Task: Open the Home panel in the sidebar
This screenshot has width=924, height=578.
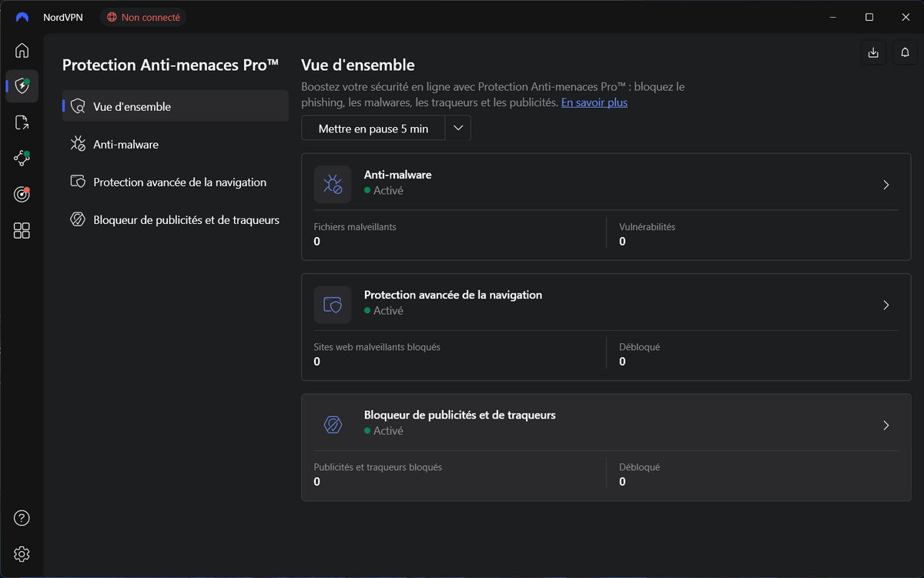Action: tap(22, 50)
